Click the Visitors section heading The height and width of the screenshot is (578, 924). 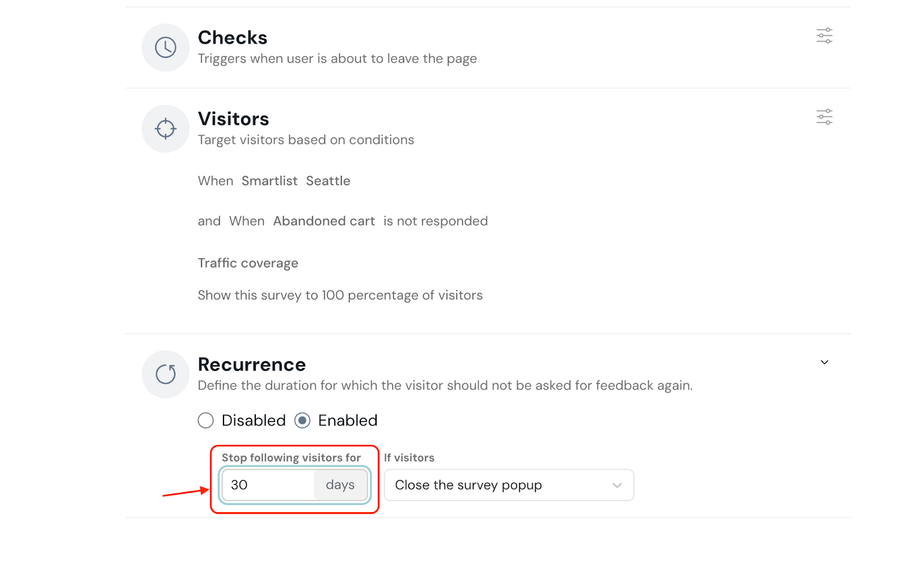click(233, 119)
